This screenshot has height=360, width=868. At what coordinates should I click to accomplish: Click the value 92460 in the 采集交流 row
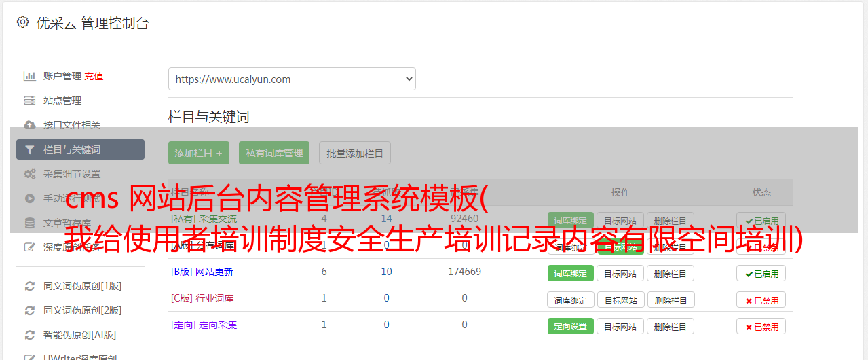(x=464, y=219)
